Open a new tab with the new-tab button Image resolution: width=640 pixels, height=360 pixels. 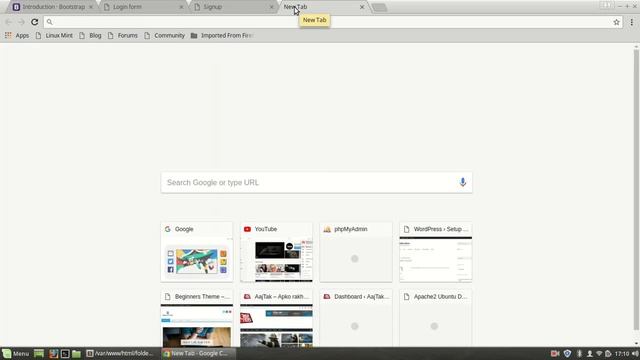tap(379, 7)
